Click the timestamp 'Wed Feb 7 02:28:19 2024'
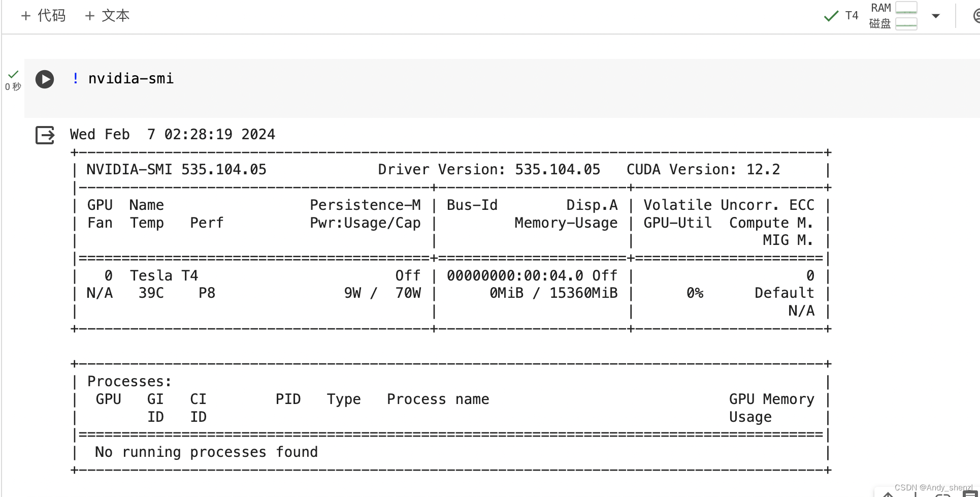 173,134
